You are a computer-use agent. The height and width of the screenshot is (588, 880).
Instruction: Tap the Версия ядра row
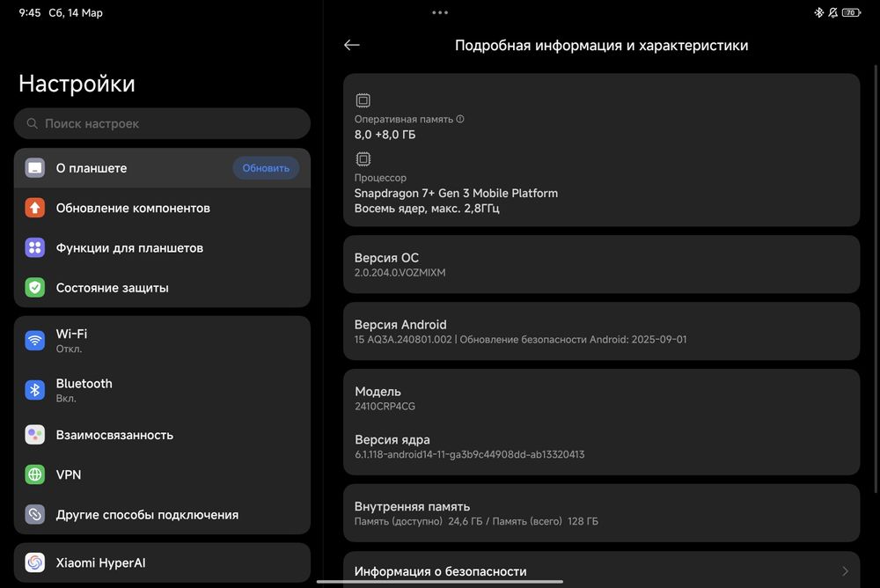coord(602,446)
